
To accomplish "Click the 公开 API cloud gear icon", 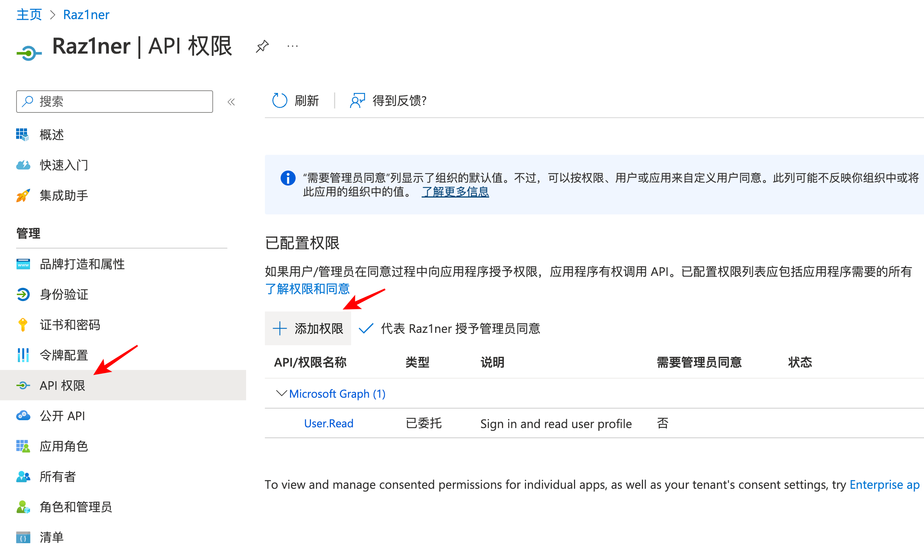I will click(23, 415).
